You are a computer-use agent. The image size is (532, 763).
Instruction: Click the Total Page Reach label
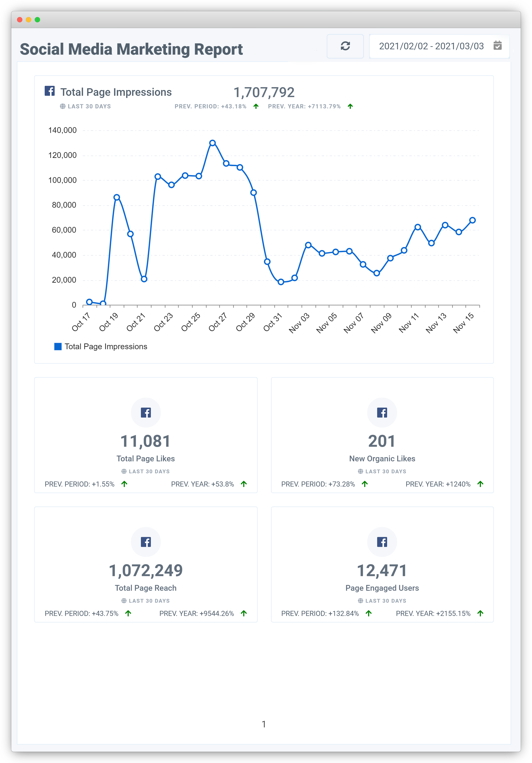tap(146, 588)
